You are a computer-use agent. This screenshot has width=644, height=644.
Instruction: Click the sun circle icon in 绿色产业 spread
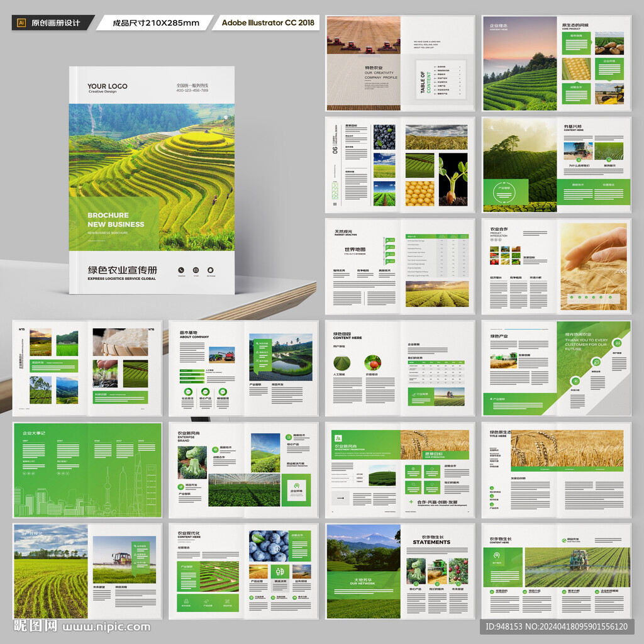click(x=575, y=380)
